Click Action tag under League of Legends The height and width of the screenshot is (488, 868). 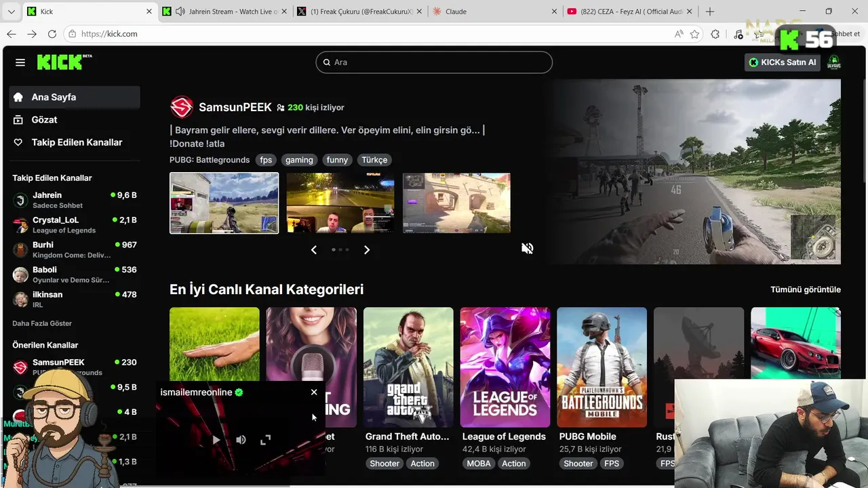pos(514,464)
